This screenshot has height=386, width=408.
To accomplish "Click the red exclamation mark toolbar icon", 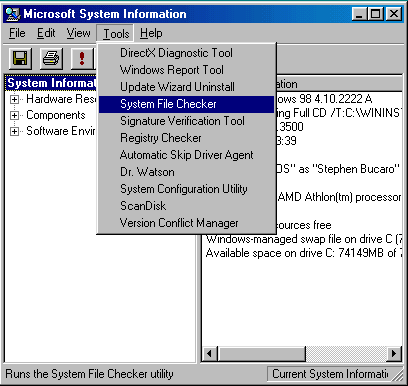I will pos(82,58).
